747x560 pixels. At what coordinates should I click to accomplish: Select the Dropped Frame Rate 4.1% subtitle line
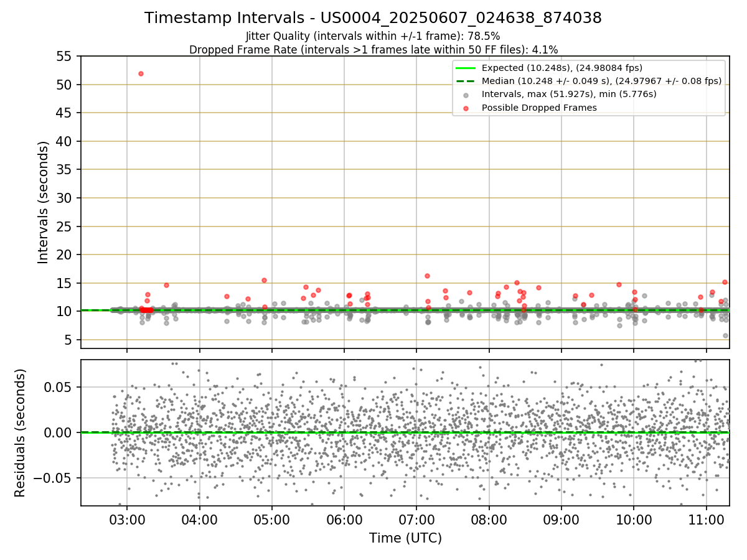(373, 50)
